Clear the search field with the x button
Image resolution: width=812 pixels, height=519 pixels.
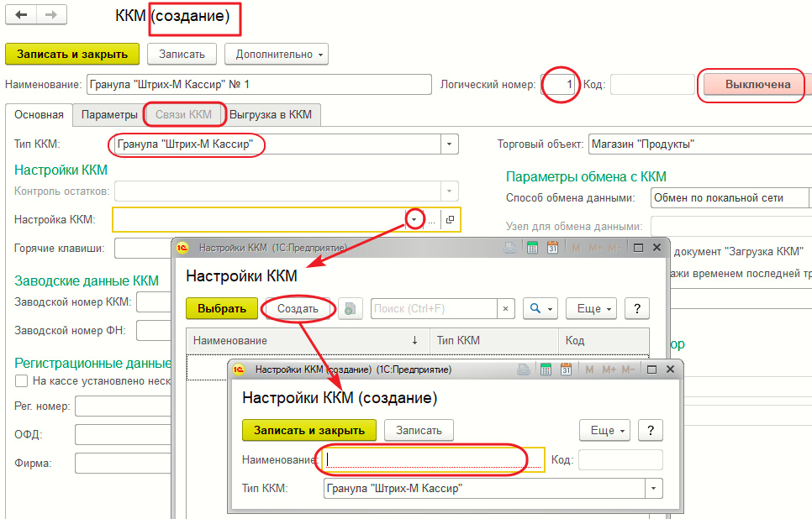coord(506,309)
